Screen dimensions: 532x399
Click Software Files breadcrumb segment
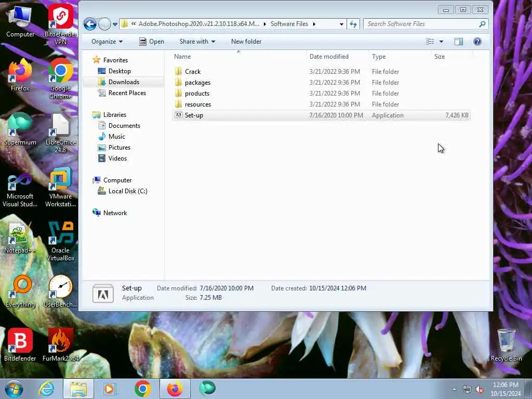[x=289, y=24]
